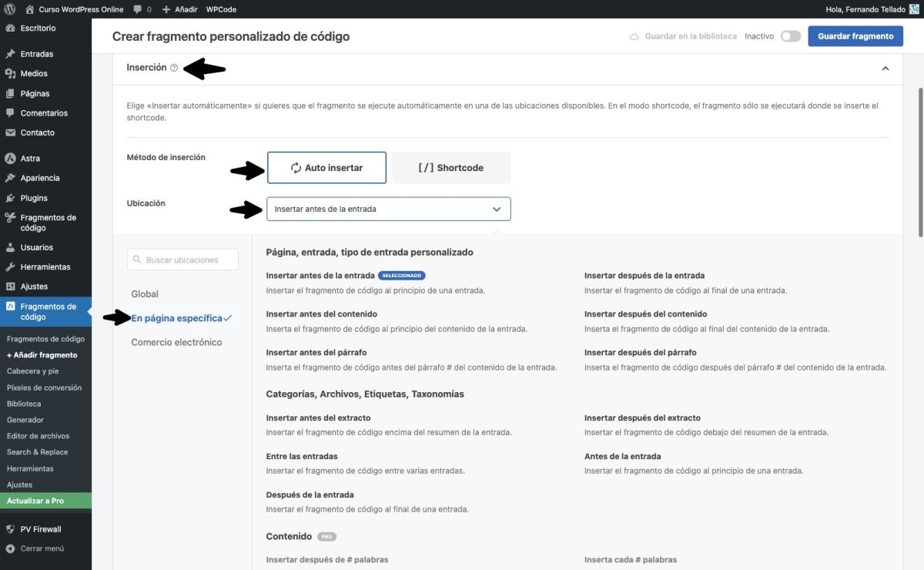924x570 pixels.
Task: Choose Insertar después del contenido option
Action: tap(645, 314)
